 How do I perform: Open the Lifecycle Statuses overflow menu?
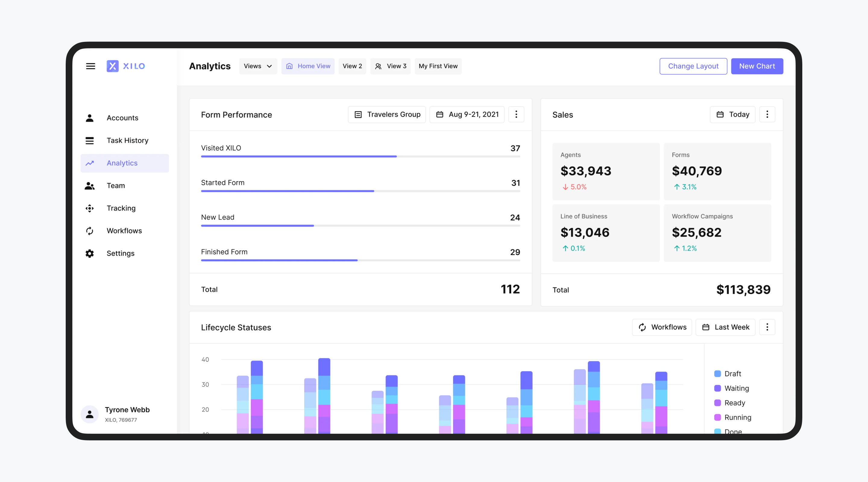pyautogui.click(x=767, y=327)
